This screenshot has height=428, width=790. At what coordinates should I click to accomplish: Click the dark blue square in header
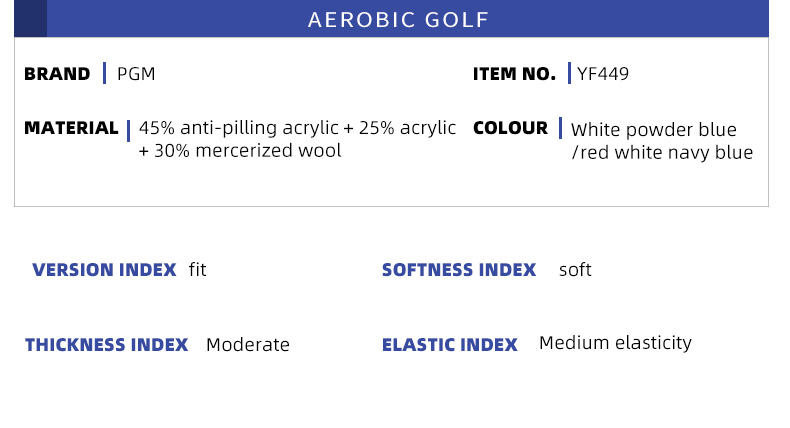point(31,18)
